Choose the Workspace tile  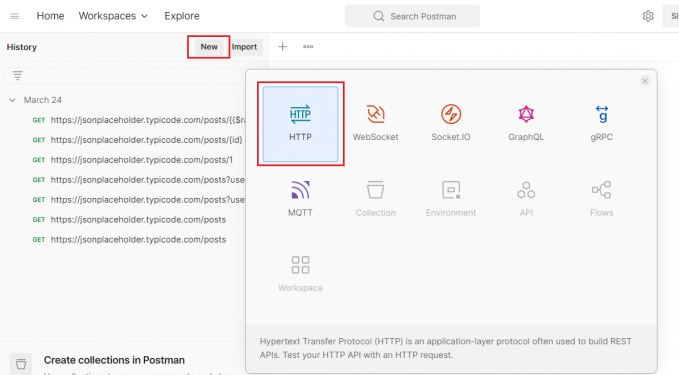click(x=300, y=274)
